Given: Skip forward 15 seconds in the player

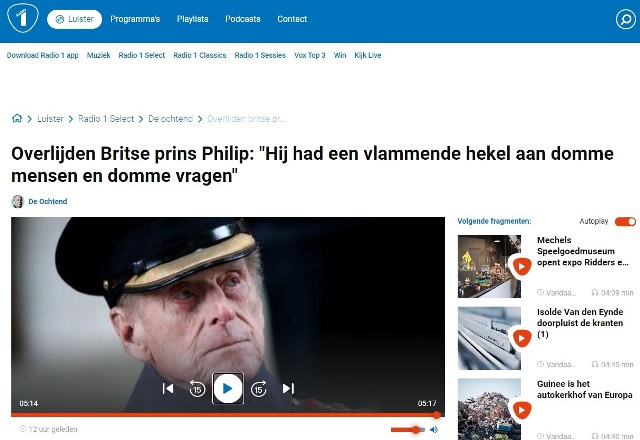Looking at the screenshot, I should pyautogui.click(x=258, y=389).
